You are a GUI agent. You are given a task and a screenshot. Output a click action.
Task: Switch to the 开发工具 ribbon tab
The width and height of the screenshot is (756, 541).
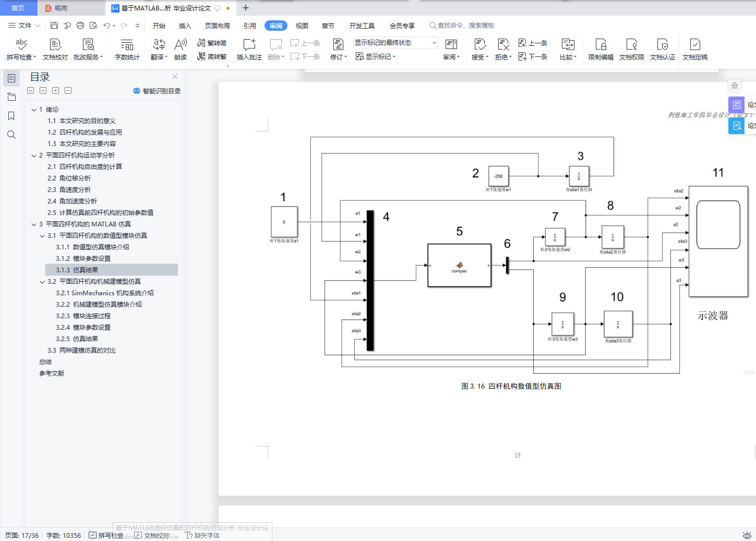click(362, 26)
